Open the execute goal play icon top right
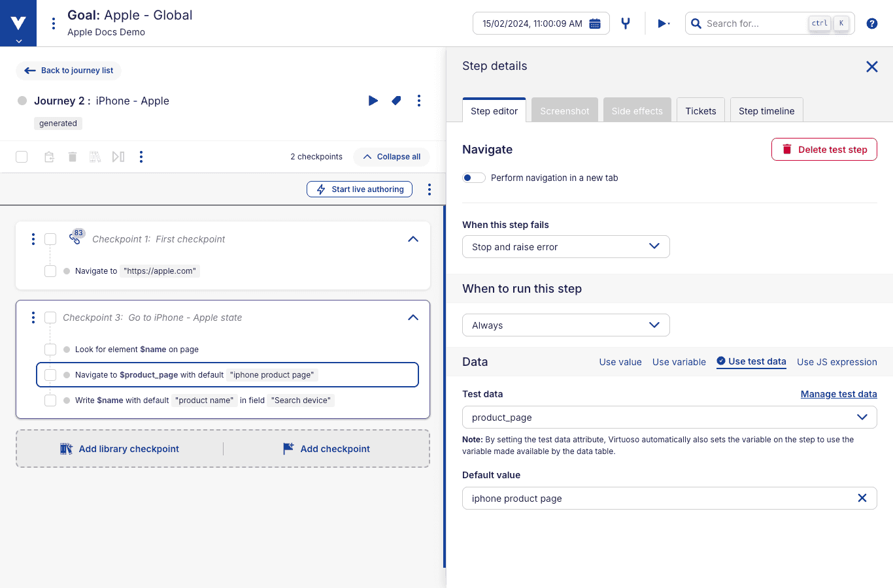 (662, 23)
